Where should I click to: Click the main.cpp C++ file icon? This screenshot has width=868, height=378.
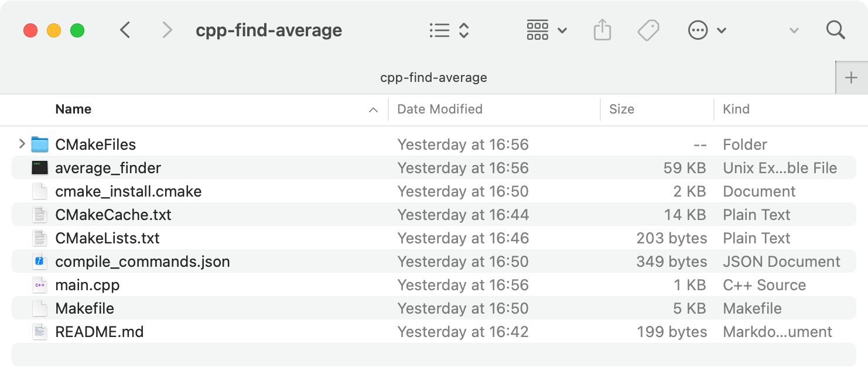[x=39, y=286]
